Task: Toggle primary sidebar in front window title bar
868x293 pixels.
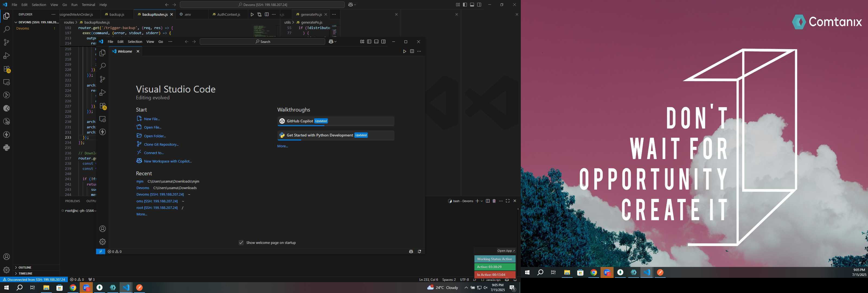Action: coord(369,42)
